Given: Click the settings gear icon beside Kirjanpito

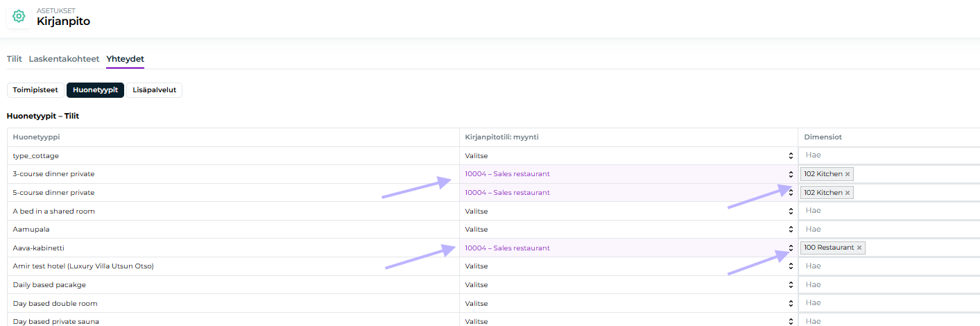Looking at the screenshot, I should [19, 16].
